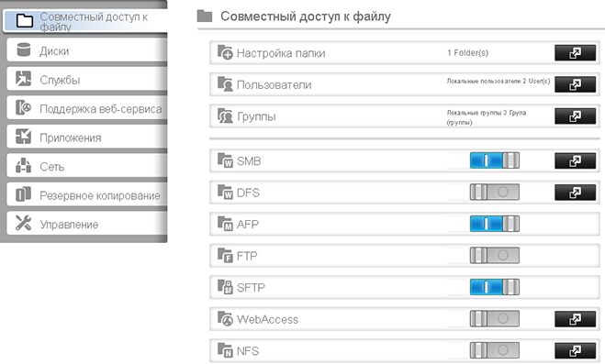Image resolution: width=605 pixels, height=364 pixels.
Task: Open the Сеть sidebar section
Action: click(x=87, y=166)
